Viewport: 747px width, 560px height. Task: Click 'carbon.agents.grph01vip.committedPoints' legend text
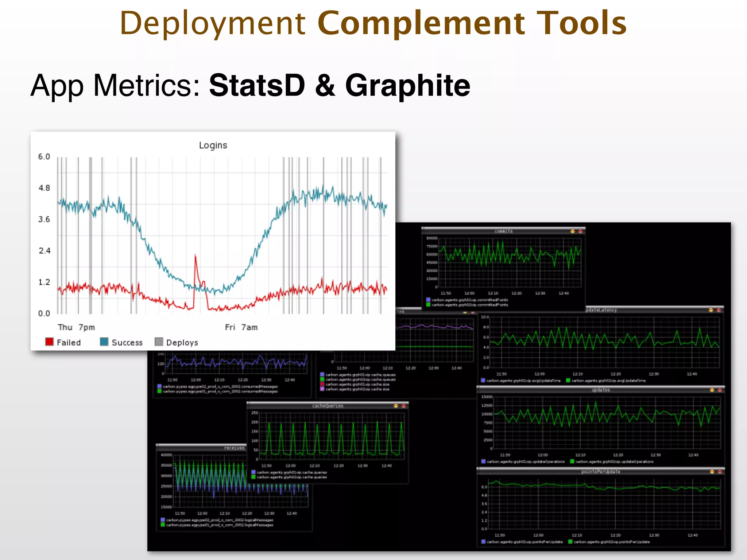[470, 300]
